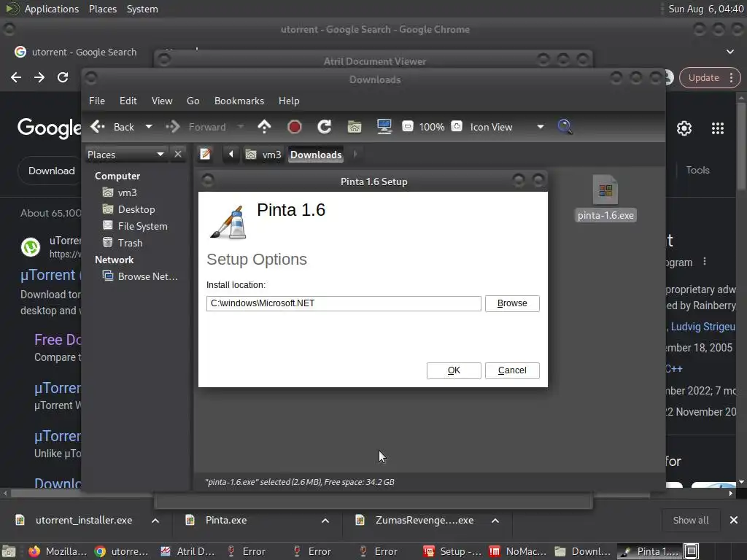Focus the install location text field
The height and width of the screenshot is (560, 747).
344,303
